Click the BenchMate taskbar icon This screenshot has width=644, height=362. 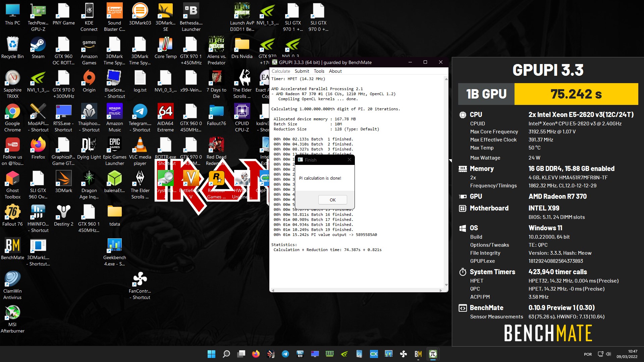418,354
